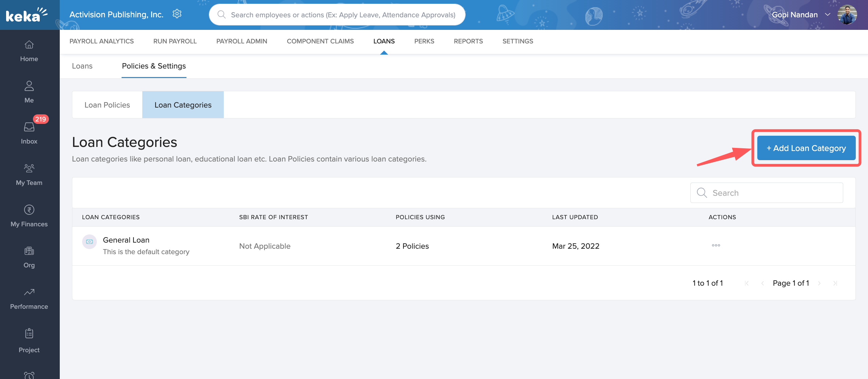Go to next page pagination arrow

[819, 283]
